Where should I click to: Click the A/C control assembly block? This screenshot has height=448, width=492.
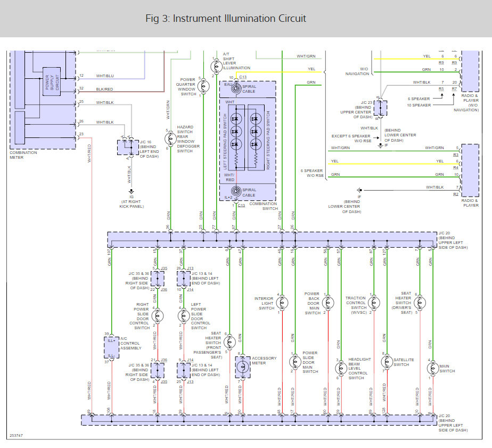[x=112, y=347]
